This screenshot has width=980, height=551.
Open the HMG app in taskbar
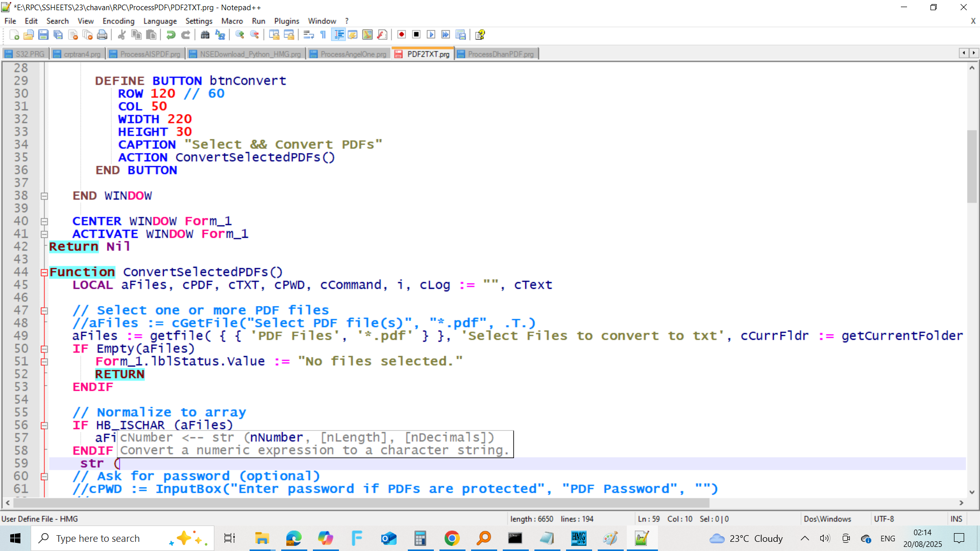(x=578, y=538)
